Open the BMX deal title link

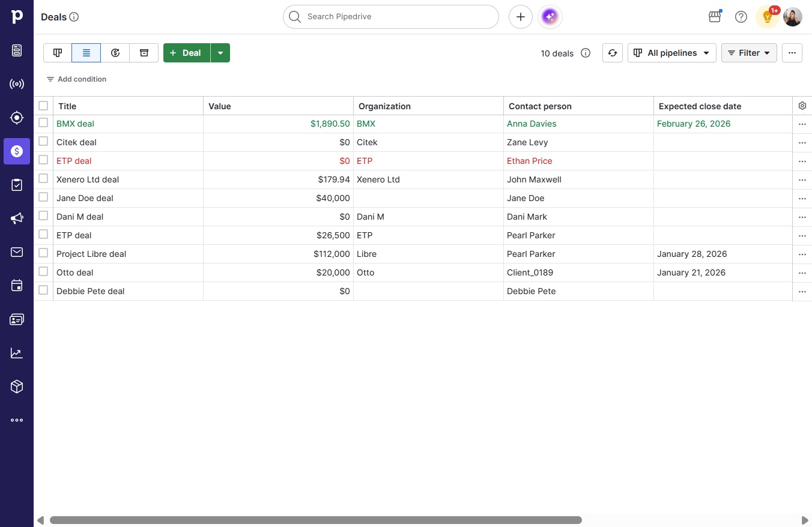tap(75, 124)
